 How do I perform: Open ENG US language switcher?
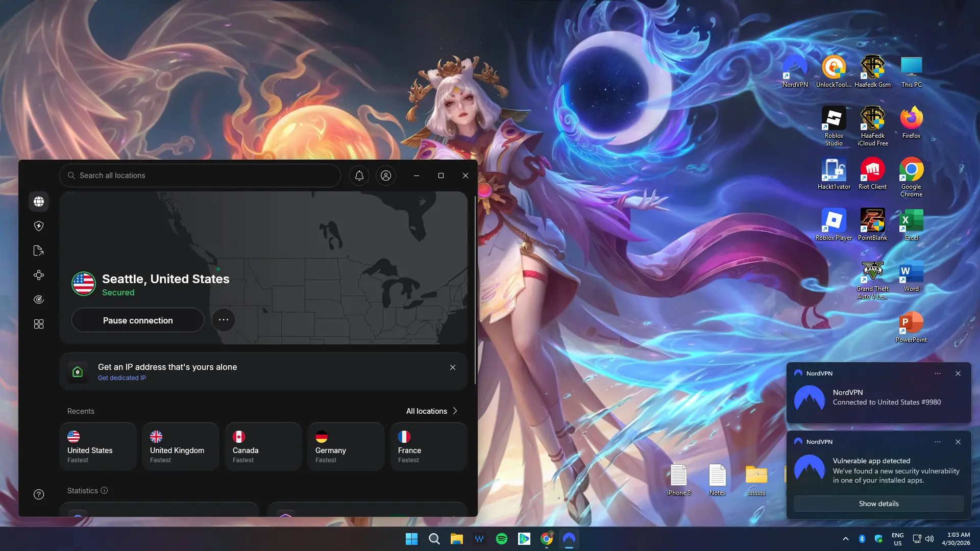(x=898, y=539)
